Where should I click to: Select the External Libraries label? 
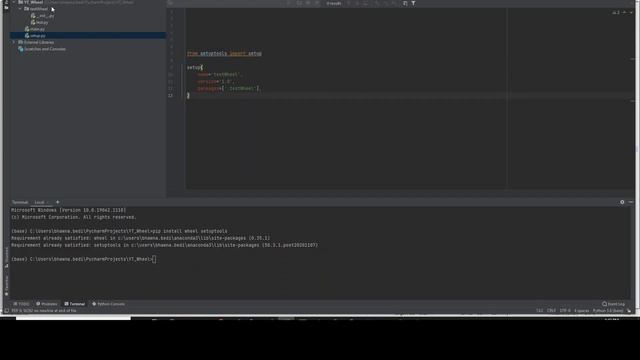[38, 42]
